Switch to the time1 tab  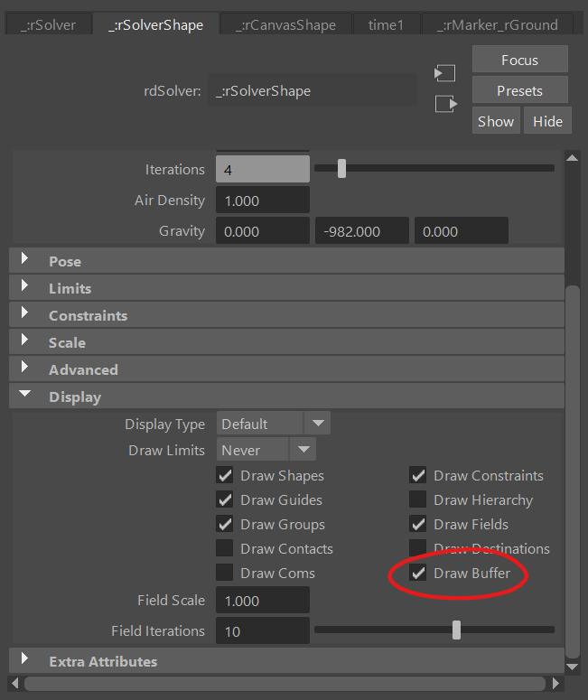click(386, 24)
